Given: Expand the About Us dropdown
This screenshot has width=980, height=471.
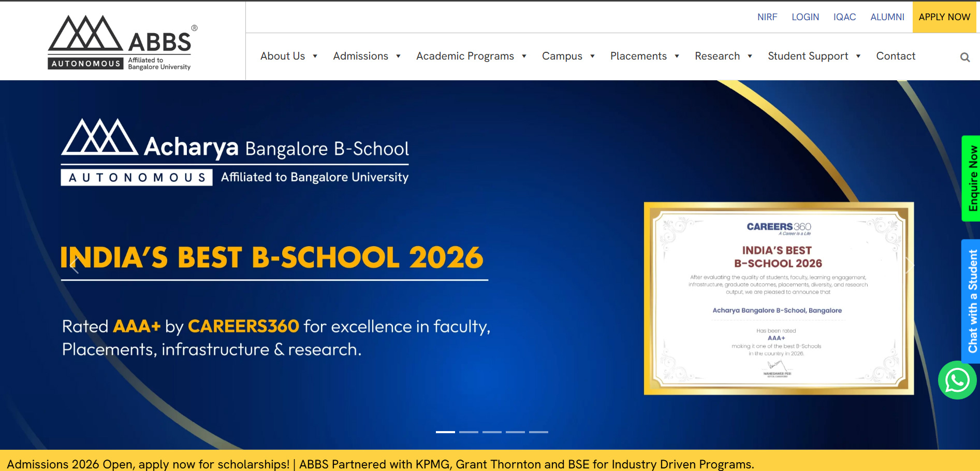Looking at the screenshot, I should click(x=288, y=56).
